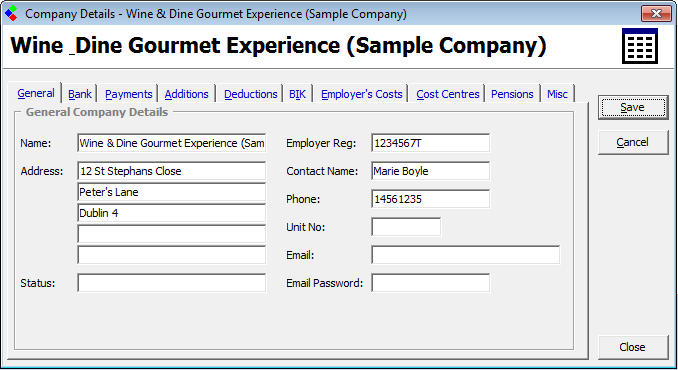This screenshot has height=370, width=678.
Task: Switch to the General tab
Action: [x=36, y=93]
